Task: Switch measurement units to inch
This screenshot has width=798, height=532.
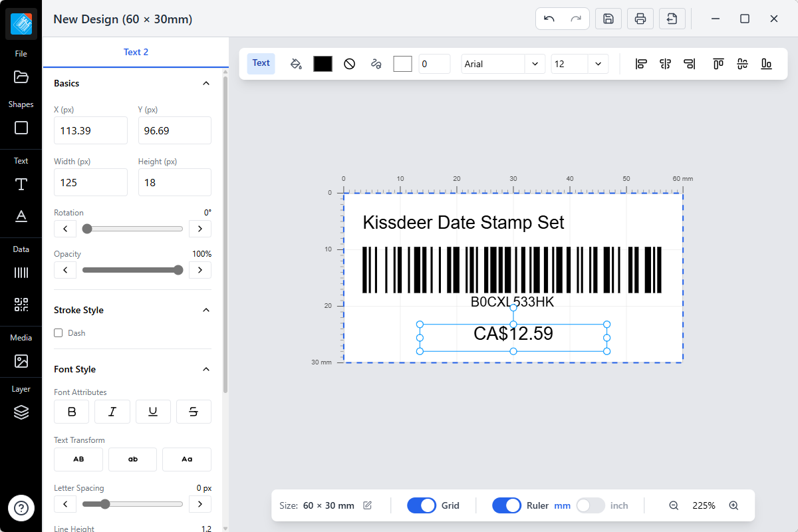Action: [x=591, y=505]
